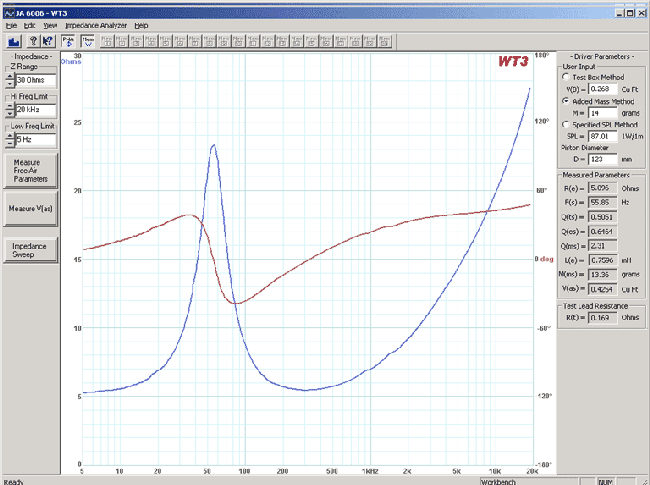Click the impedance graph toolbar icon
The height and width of the screenshot is (485, 650).
(x=15, y=41)
